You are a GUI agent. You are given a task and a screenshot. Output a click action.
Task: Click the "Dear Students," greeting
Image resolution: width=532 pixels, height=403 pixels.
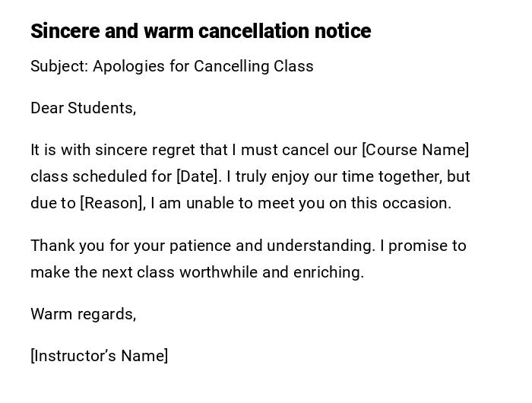[x=83, y=108]
